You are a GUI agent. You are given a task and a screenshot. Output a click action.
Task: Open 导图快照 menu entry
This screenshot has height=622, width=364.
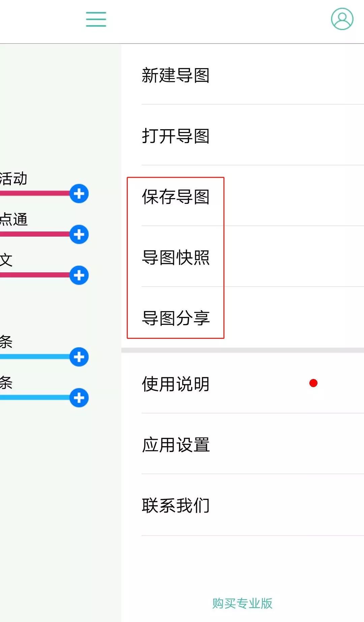coord(243,257)
